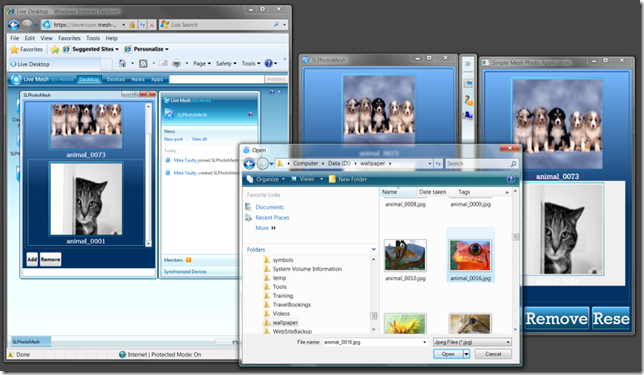This screenshot has height=375, width=644.
Task: Follow the View all link in Live Mesh
Action: (199, 139)
